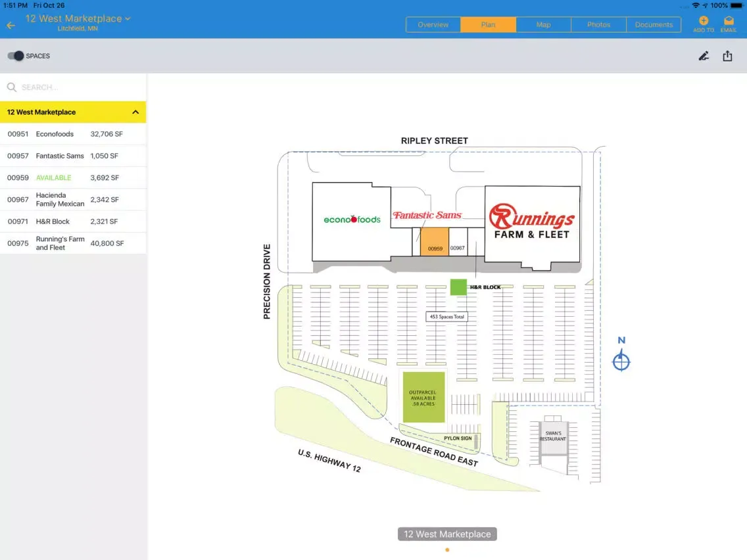Screen dimensions: 747x560
Task: Click the search spaces field
Action: [73, 87]
